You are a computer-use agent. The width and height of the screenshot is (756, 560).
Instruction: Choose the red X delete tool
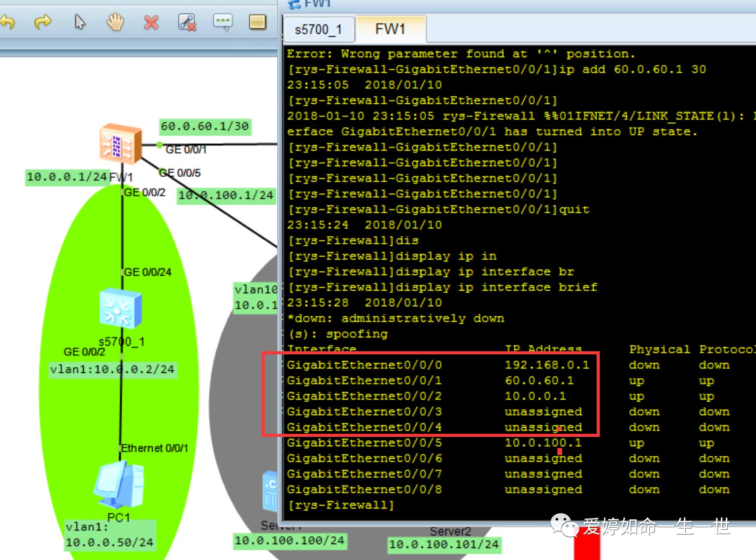pos(151,22)
